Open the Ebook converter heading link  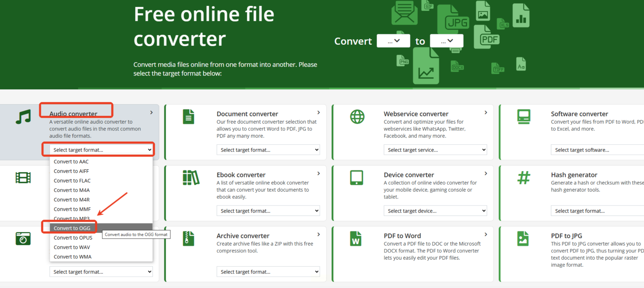point(241,175)
